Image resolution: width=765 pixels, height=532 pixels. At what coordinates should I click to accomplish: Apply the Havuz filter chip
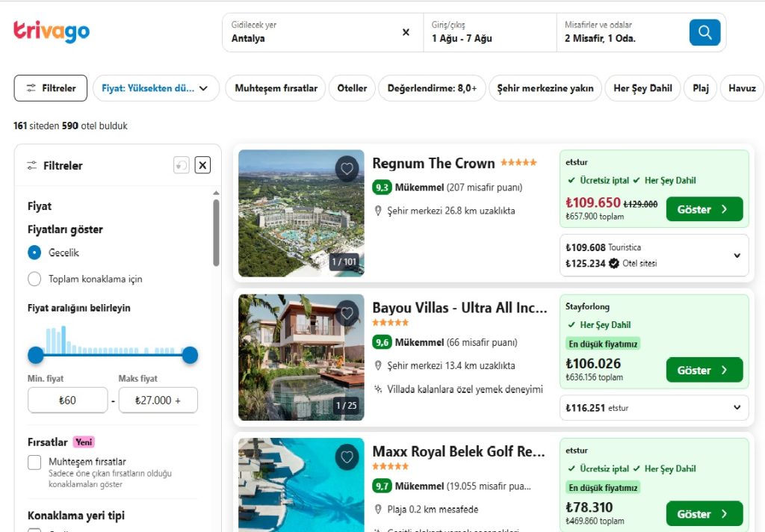pyautogui.click(x=742, y=88)
